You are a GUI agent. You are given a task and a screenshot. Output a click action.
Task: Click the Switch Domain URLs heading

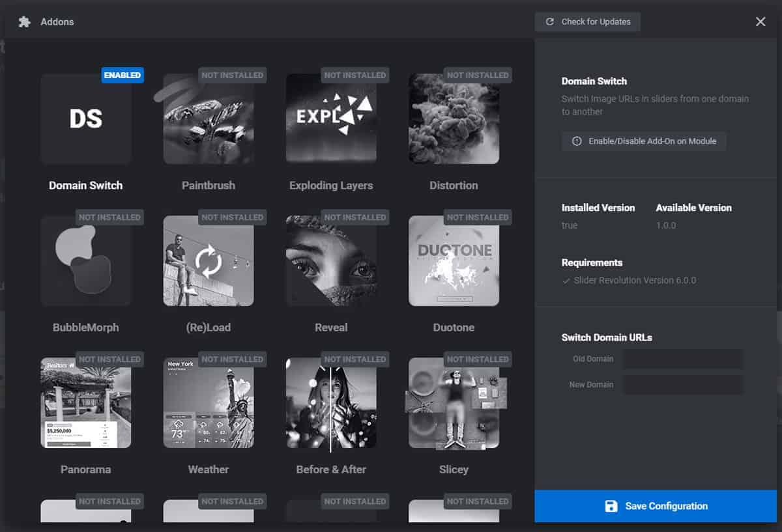pyautogui.click(x=607, y=337)
